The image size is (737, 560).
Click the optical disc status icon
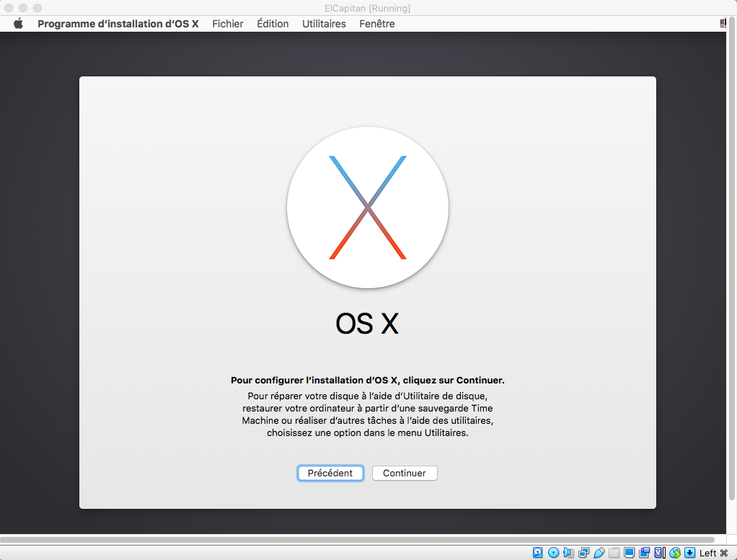553,553
